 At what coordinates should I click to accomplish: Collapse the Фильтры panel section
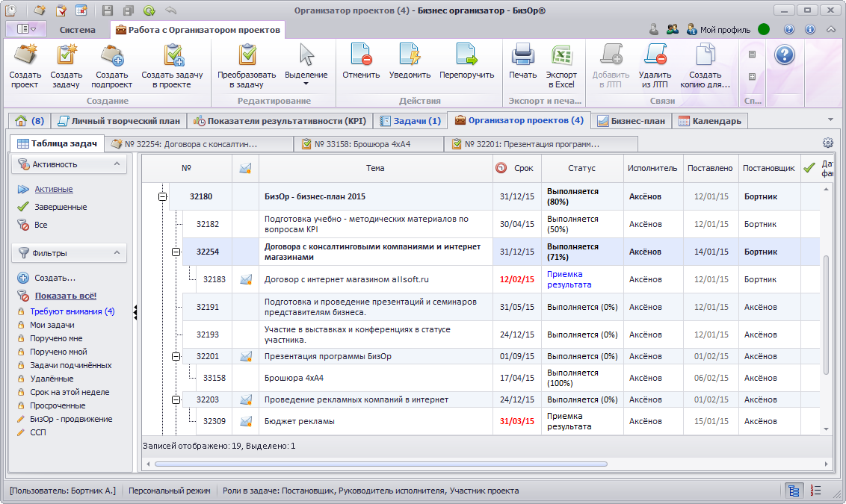pyautogui.click(x=117, y=253)
